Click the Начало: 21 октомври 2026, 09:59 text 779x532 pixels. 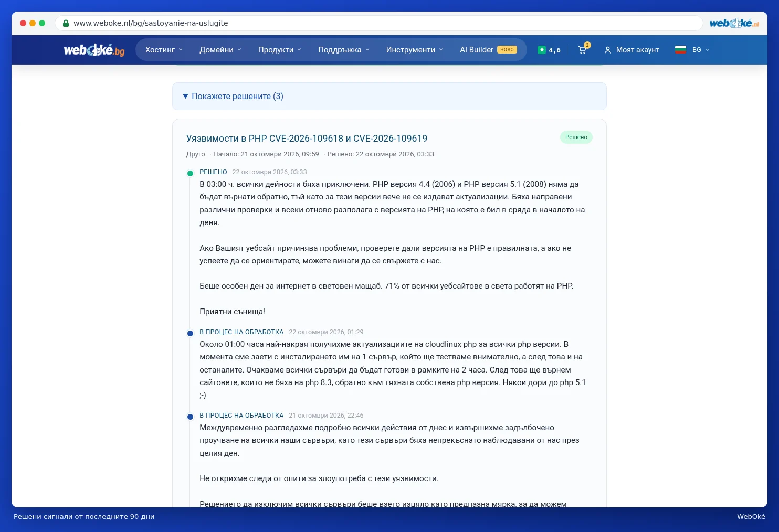pos(266,154)
